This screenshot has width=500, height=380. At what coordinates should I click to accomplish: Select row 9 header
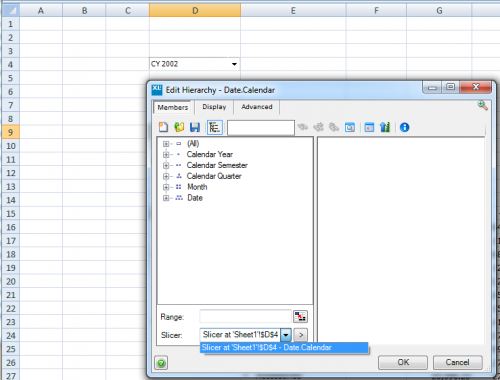click(x=11, y=132)
